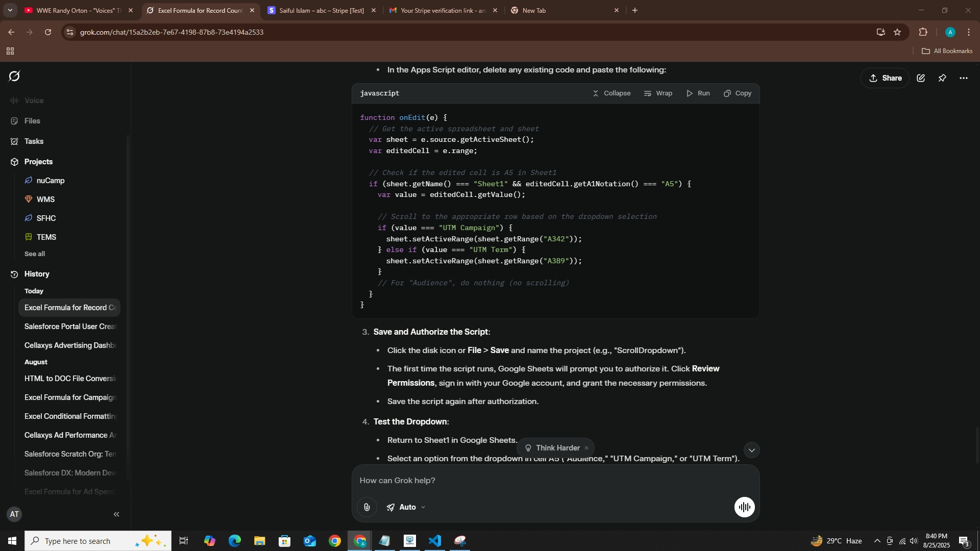Image resolution: width=980 pixels, height=551 pixels.
Task: Click the Share button
Action: 885,78
